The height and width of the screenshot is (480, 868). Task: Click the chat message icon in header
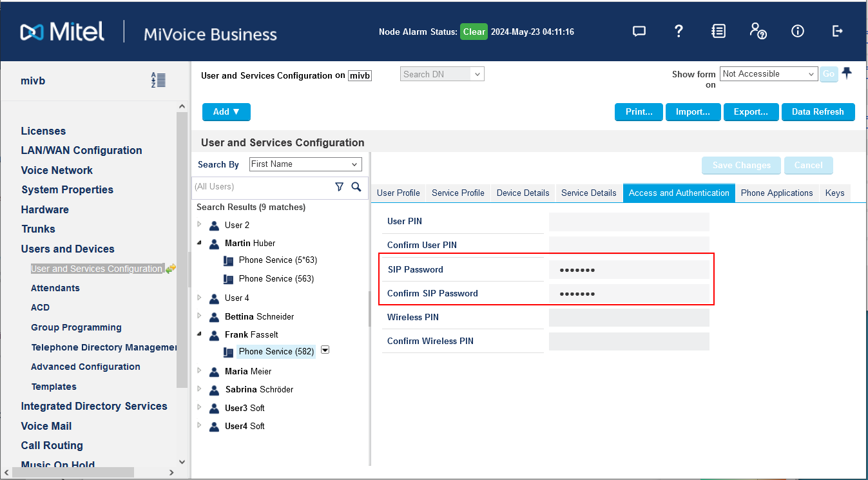639,31
